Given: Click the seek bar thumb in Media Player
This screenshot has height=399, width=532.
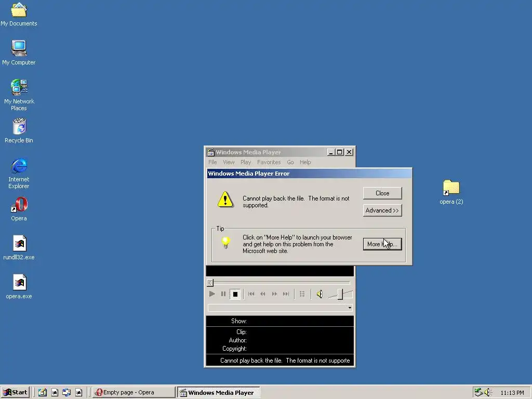Looking at the screenshot, I should [210, 283].
